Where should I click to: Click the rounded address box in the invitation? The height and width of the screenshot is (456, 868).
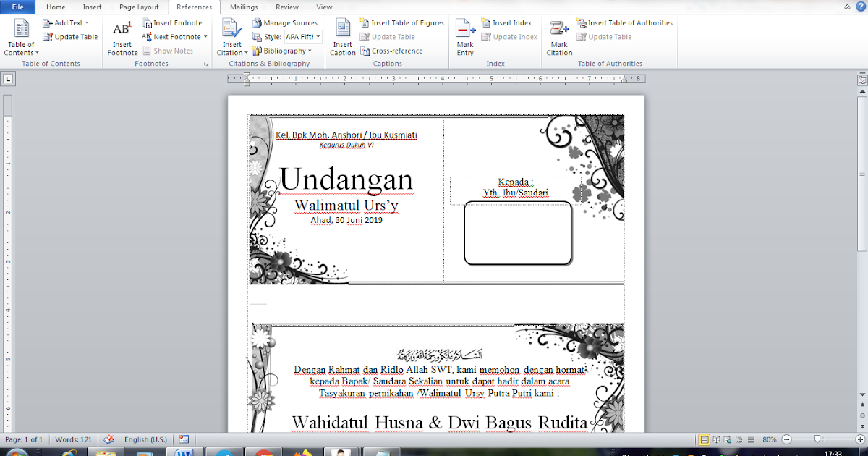(518, 233)
